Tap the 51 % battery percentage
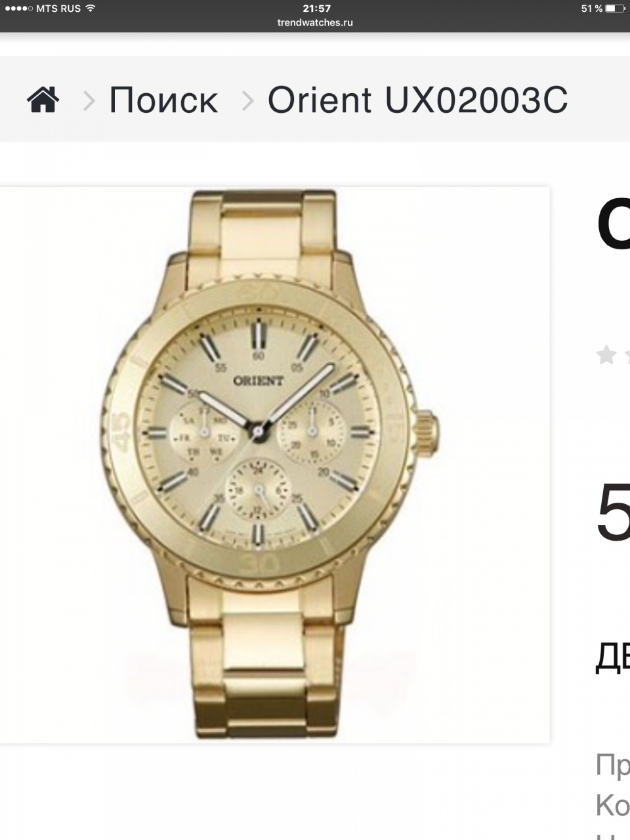Screen dimensions: 630x840 (x=592, y=9)
